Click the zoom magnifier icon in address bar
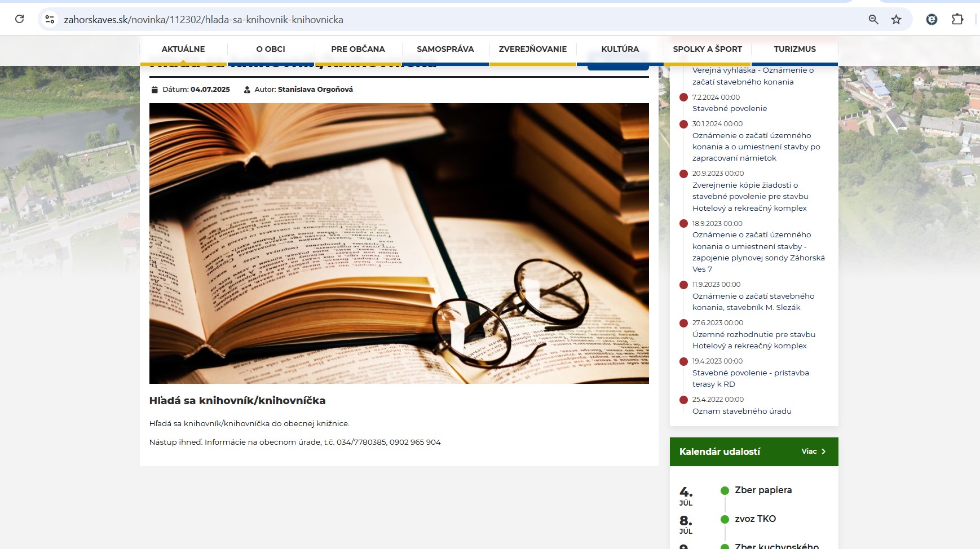Viewport: 980px width, 549px height. click(x=873, y=19)
